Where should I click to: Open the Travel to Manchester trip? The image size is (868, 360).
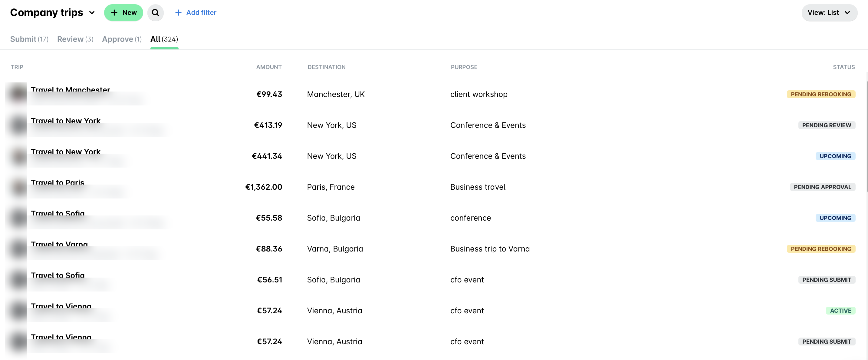71,90
